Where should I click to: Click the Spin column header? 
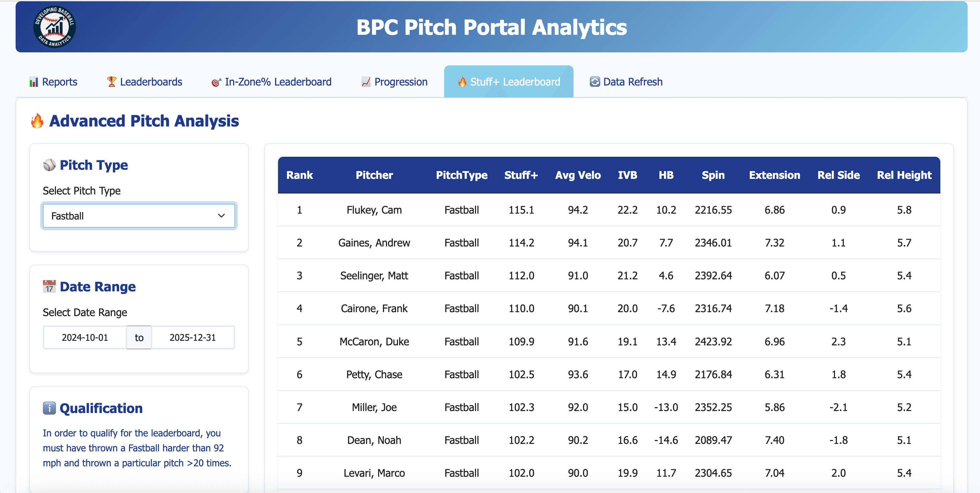[713, 175]
